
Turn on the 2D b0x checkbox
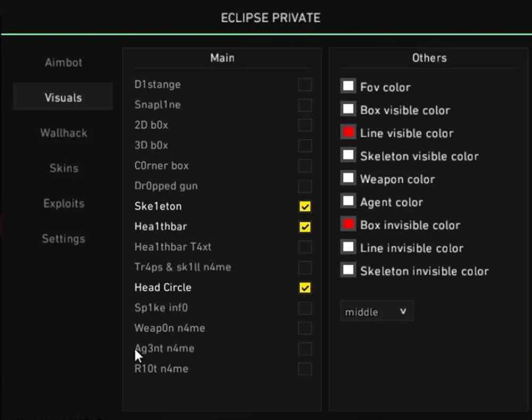(x=305, y=125)
